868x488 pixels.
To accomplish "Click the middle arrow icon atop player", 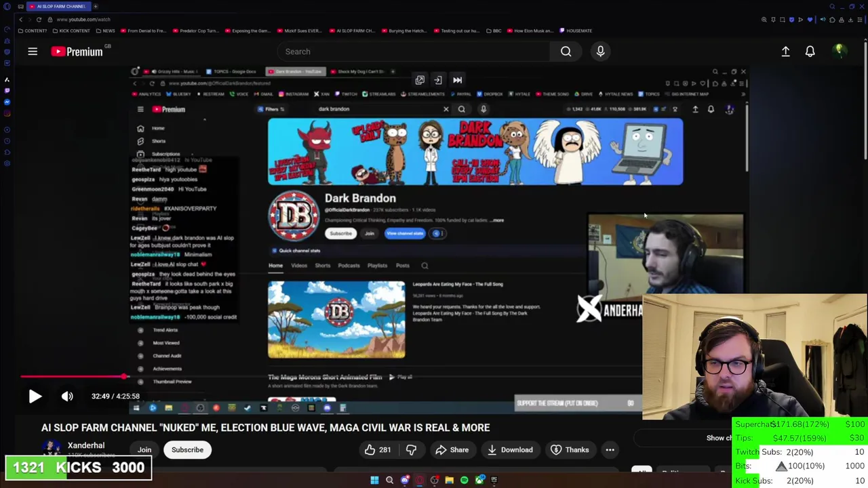I will click(438, 80).
